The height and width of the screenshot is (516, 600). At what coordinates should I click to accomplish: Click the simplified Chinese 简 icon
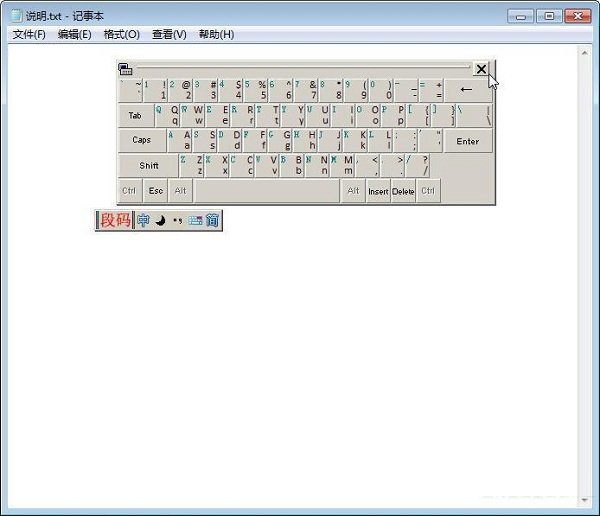[212, 220]
